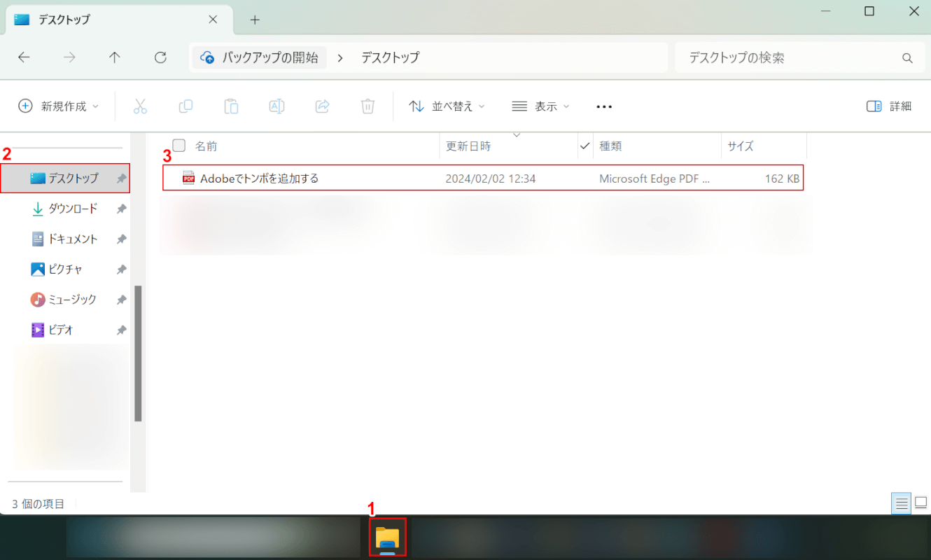This screenshot has width=931, height=560.
Task: Click the pin icon beside ピクチャ
Action: point(121,269)
